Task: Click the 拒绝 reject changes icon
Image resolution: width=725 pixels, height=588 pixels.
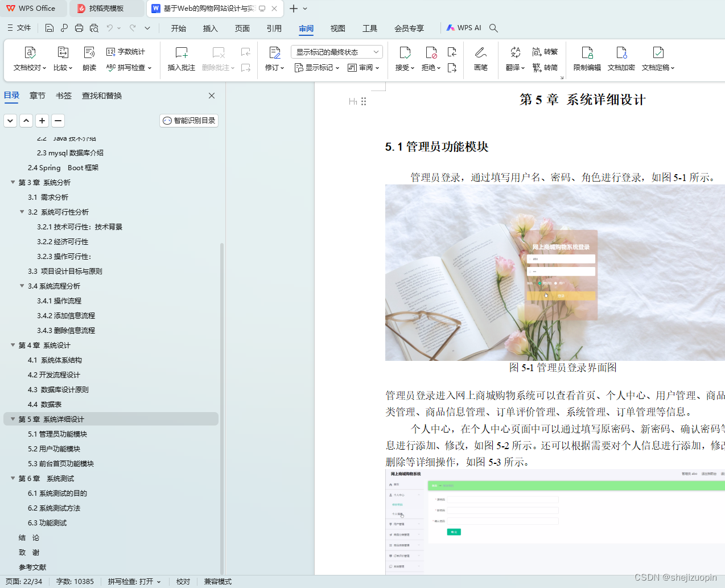Action: coord(431,53)
